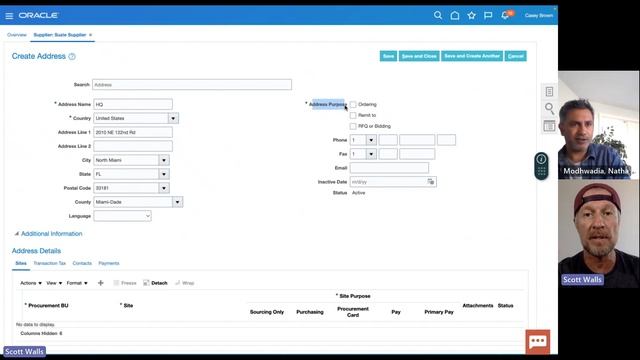Screen dimensions: 640x360
Task: Open the Watchlist flag icon
Action: tap(488, 16)
